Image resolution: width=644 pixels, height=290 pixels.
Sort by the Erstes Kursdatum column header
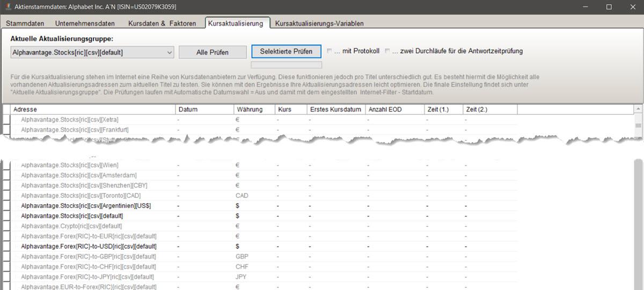[335, 109]
